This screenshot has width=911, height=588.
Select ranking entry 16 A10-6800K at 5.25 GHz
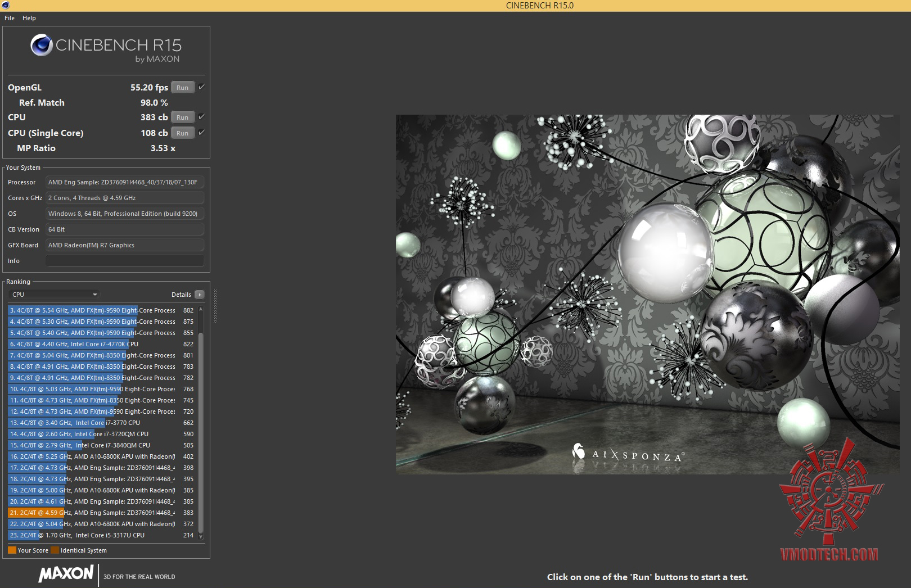click(x=101, y=456)
